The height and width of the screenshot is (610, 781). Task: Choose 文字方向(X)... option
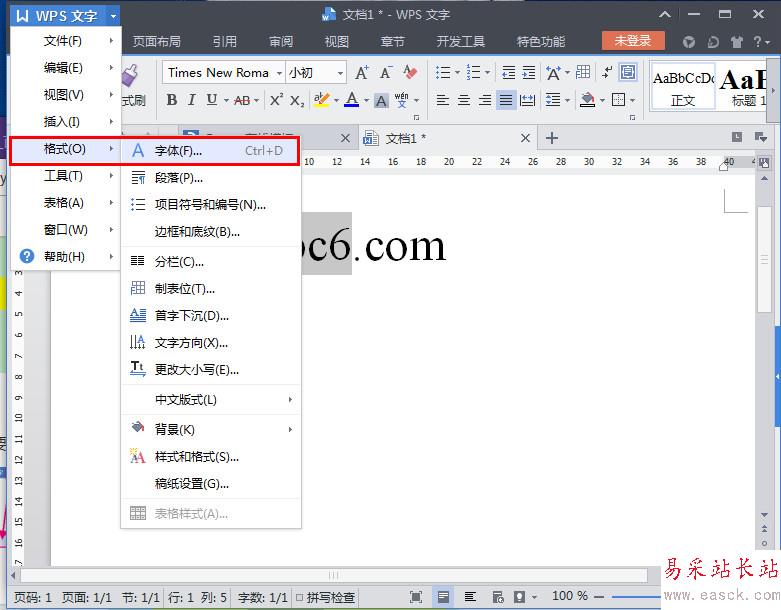click(x=211, y=343)
